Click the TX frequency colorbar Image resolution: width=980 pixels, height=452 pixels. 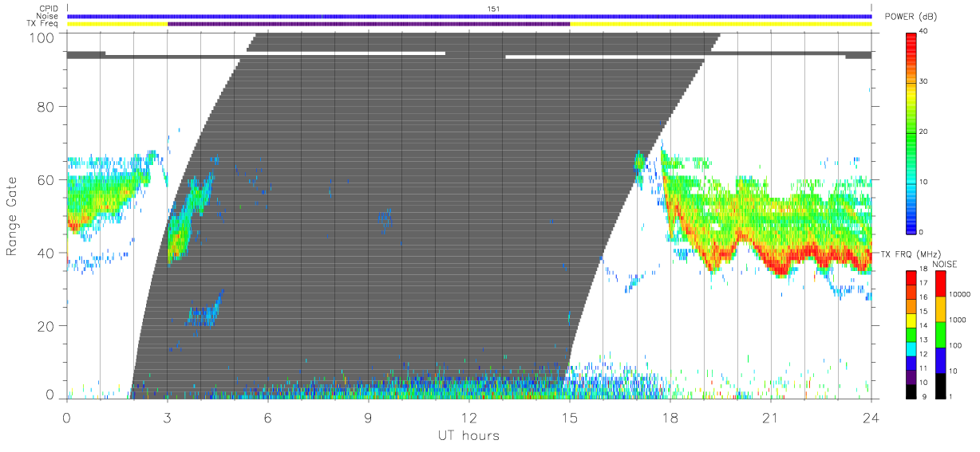click(912, 334)
